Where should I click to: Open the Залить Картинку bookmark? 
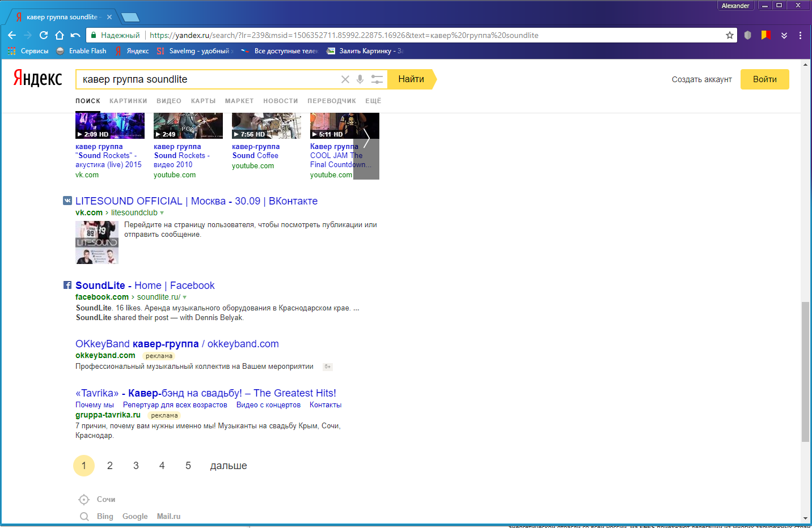pyautogui.click(x=364, y=51)
